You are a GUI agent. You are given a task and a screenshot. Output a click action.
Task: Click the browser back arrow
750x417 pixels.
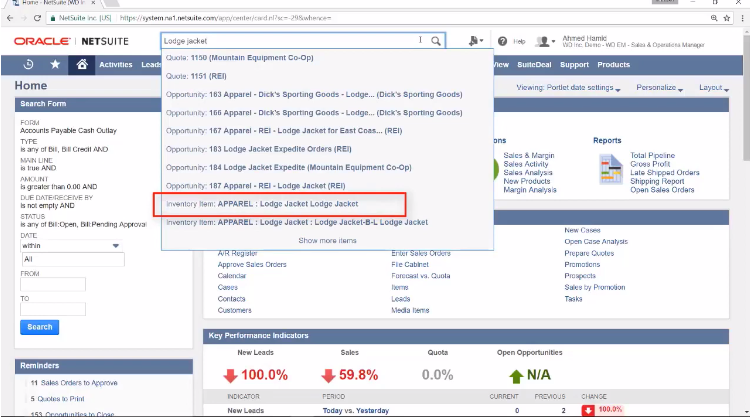coord(10,18)
